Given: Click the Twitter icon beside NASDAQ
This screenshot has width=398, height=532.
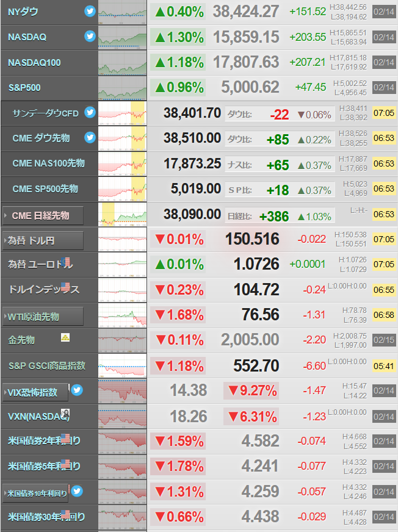Looking at the screenshot, I should pyautogui.click(x=90, y=37).
